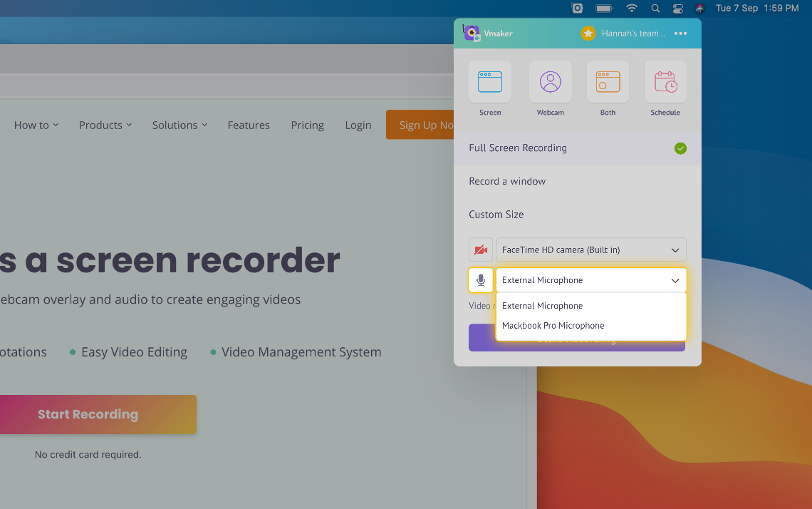
Task: Open Spotlight search from the menu bar
Action: click(x=655, y=9)
